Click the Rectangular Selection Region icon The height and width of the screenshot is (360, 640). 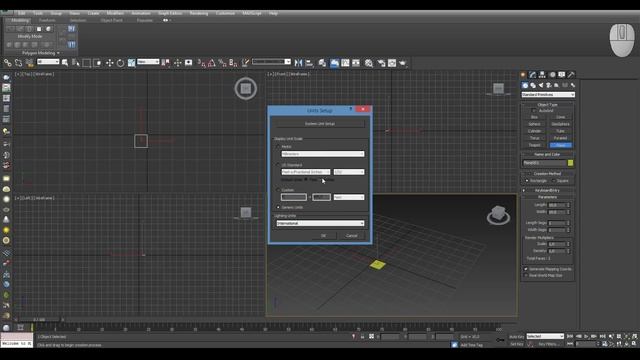point(87,63)
